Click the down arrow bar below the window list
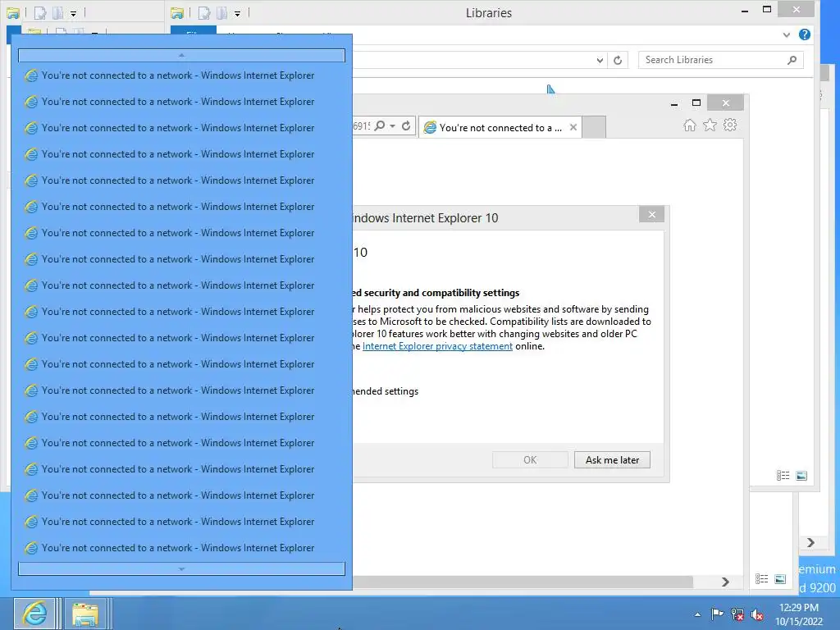This screenshot has width=840, height=630. tap(181, 568)
